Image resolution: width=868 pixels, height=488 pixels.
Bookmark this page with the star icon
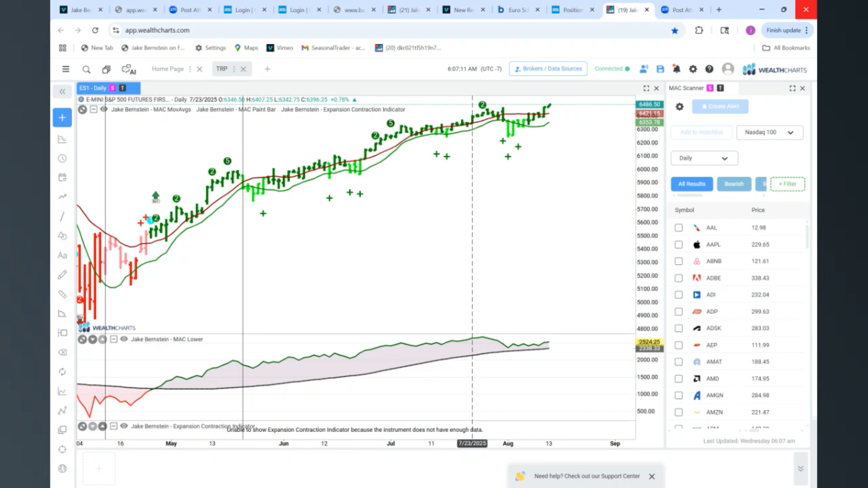click(x=675, y=30)
